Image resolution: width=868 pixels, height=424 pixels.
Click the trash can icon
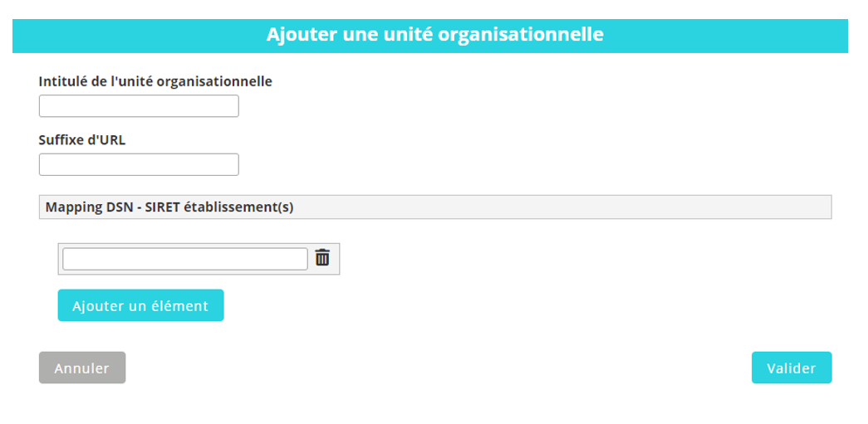tap(322, 258)
